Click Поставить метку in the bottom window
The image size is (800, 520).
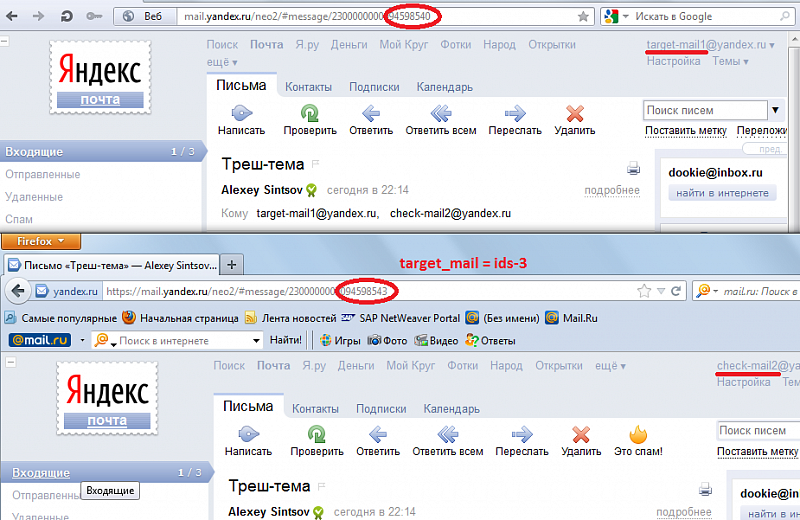(758, 452)
